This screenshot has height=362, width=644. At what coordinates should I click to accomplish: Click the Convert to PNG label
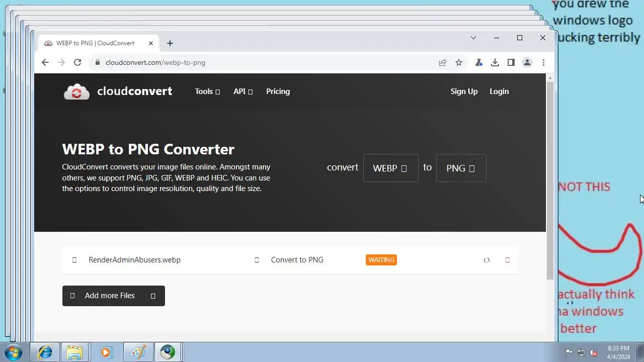[297, 260]
